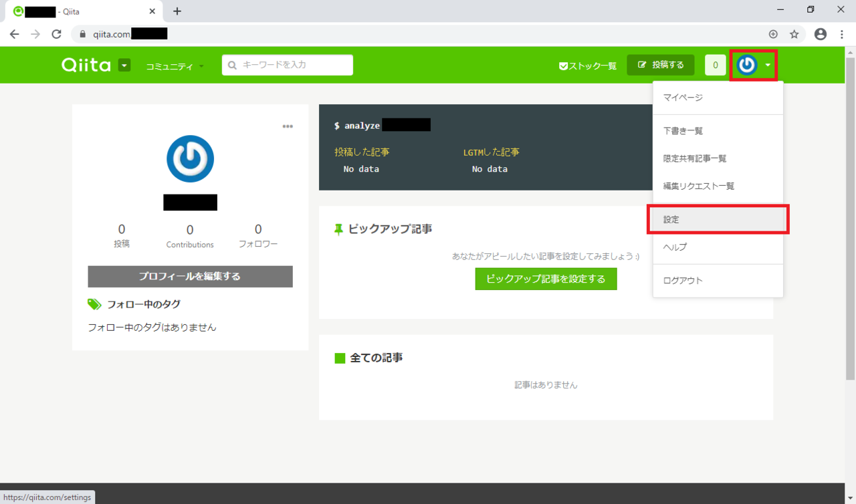Click the checkbox icon beside ストック一覧
This screenshot has width=856, height=504.
point(563,66)
